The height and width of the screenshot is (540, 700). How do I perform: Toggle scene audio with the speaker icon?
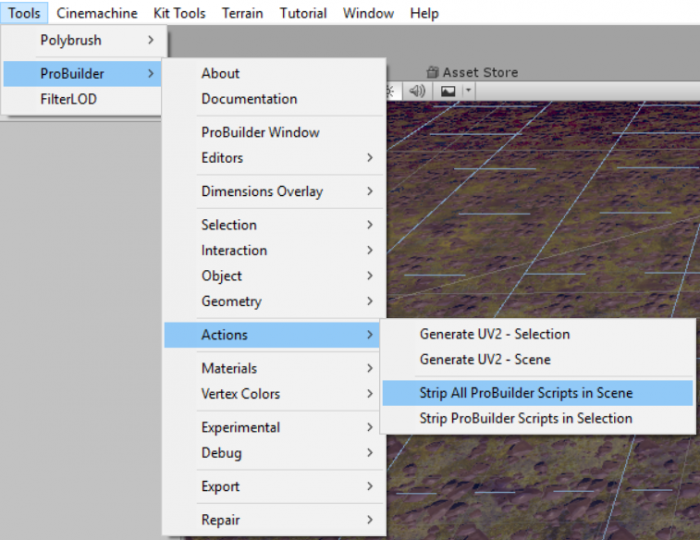pos(417,90)
